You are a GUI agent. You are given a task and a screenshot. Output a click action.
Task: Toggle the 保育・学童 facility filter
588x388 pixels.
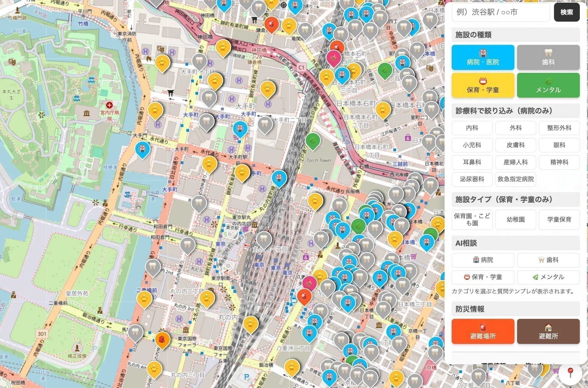click(483, 85)
